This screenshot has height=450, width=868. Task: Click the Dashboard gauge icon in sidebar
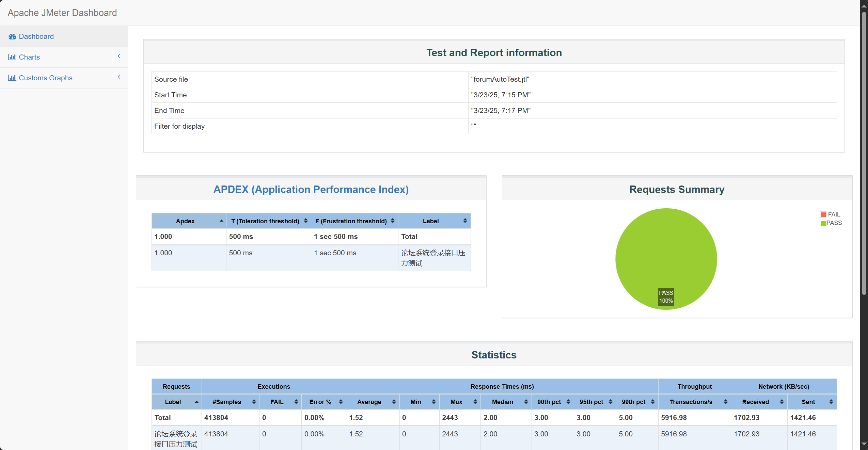[x=12, y=36]
